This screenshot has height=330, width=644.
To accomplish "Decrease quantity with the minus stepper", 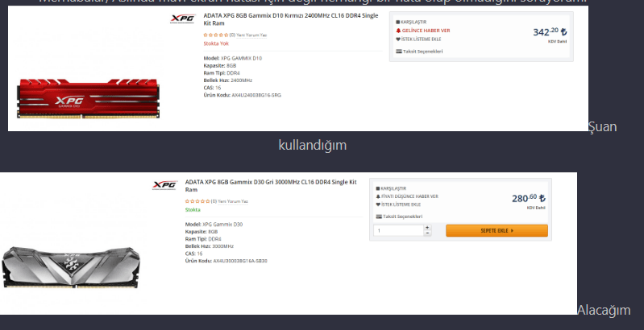I will point(427,233).
